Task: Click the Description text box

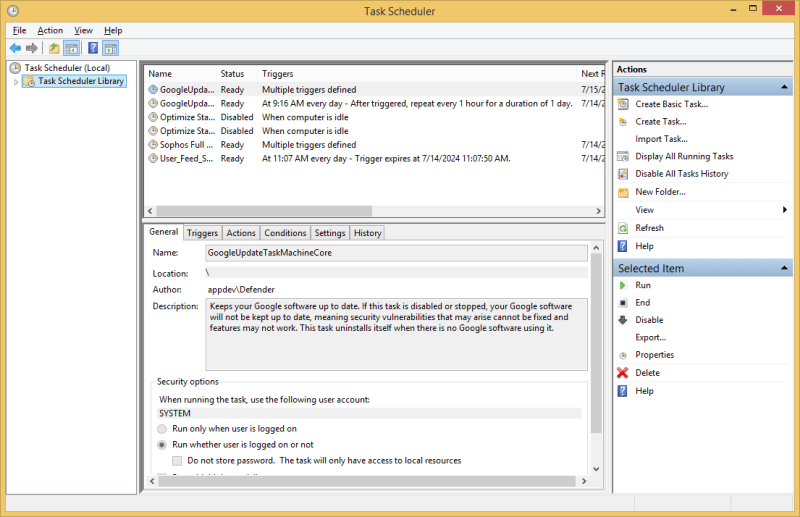Action: (396, 334)
